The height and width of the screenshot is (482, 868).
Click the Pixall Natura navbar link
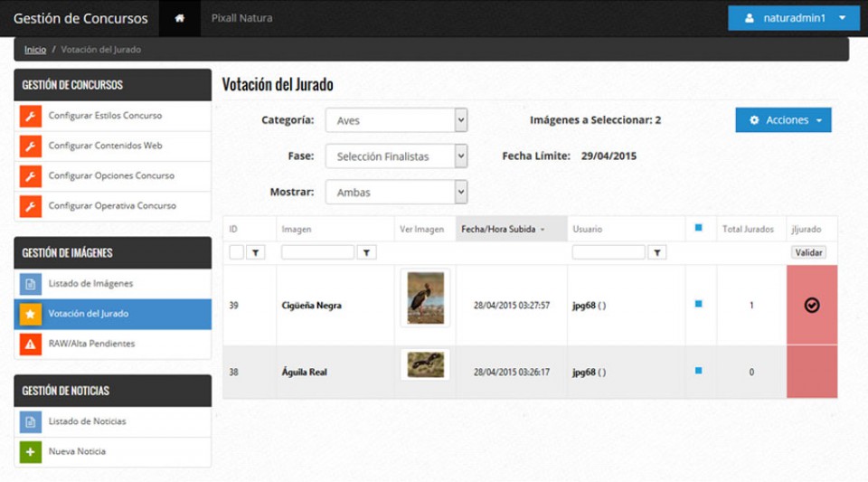[242, 18]
